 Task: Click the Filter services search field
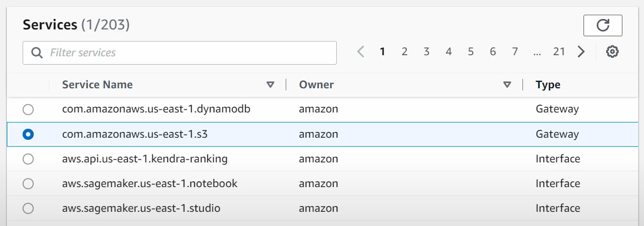189,53
